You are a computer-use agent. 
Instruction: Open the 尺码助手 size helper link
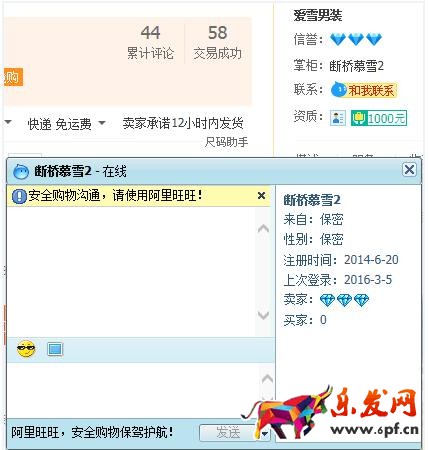(226, 142)
